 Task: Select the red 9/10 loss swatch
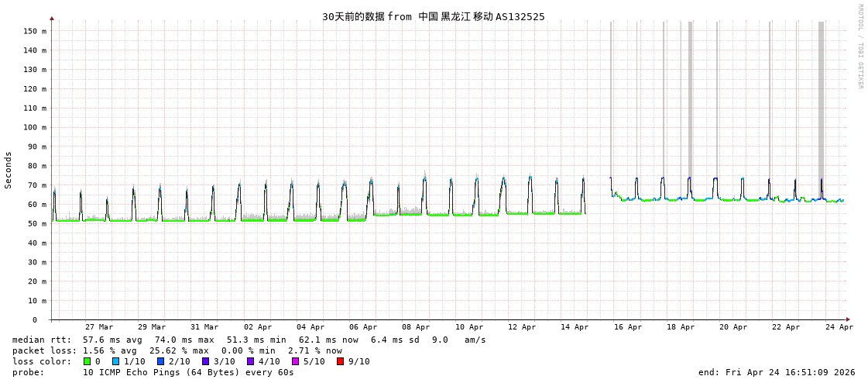tap(341, 361)
